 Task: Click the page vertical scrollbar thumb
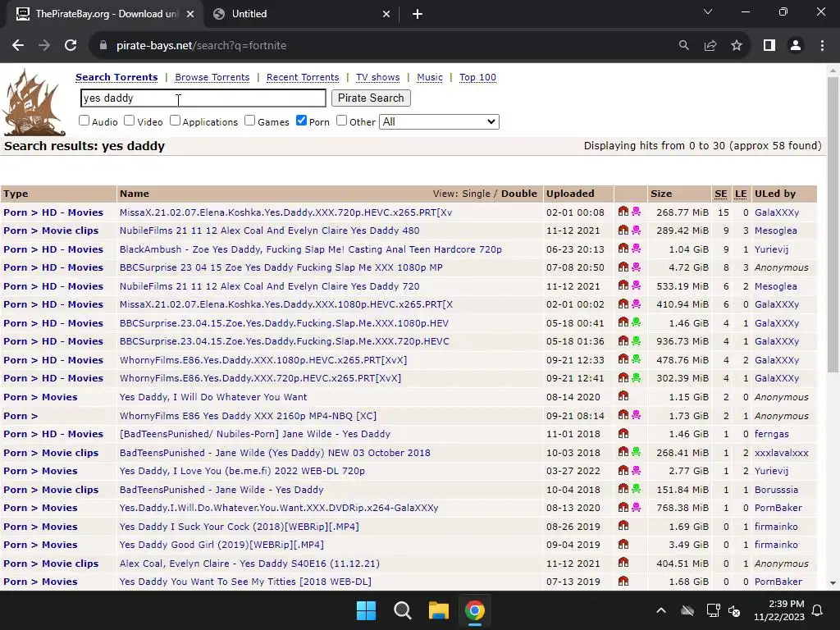pyautogui.click(x=833, y=225)
